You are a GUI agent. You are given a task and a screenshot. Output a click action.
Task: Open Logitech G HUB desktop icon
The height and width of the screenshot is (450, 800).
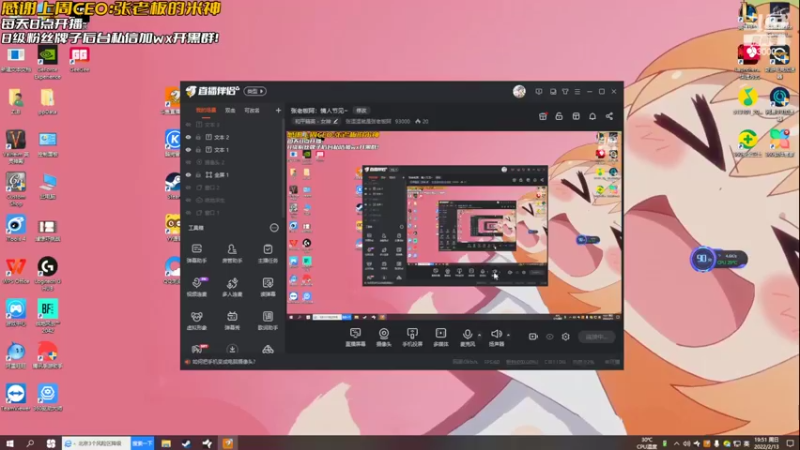47,273
